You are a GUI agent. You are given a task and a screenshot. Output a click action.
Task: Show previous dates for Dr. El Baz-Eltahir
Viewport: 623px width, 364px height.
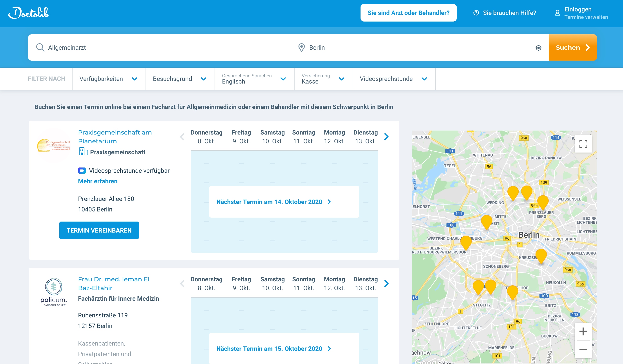[182, 283]
